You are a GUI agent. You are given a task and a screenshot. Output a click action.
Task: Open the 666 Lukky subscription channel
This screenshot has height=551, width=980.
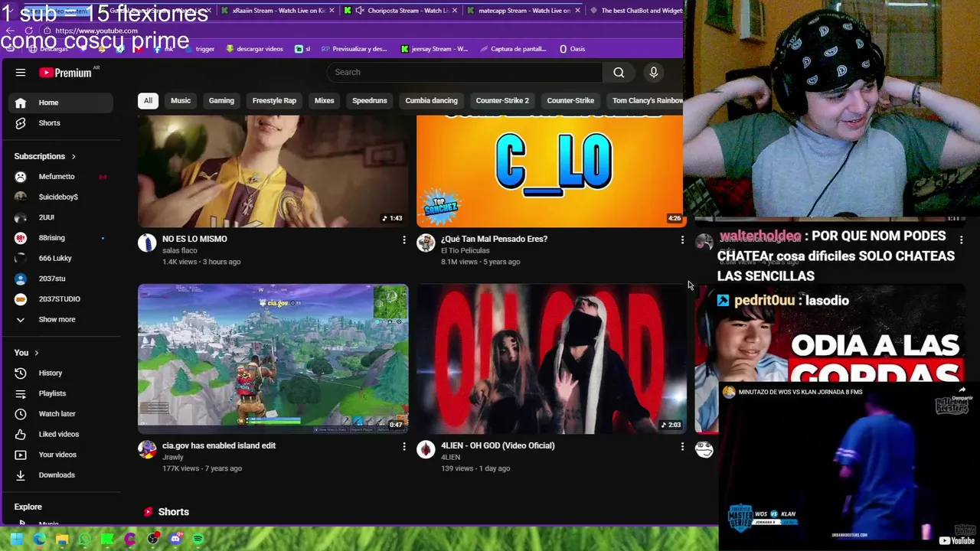[60, 259]
